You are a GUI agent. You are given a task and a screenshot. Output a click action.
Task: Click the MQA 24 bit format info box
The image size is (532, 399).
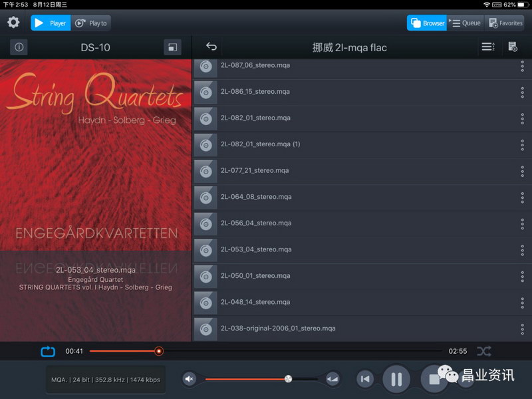(x=106, y=380)
